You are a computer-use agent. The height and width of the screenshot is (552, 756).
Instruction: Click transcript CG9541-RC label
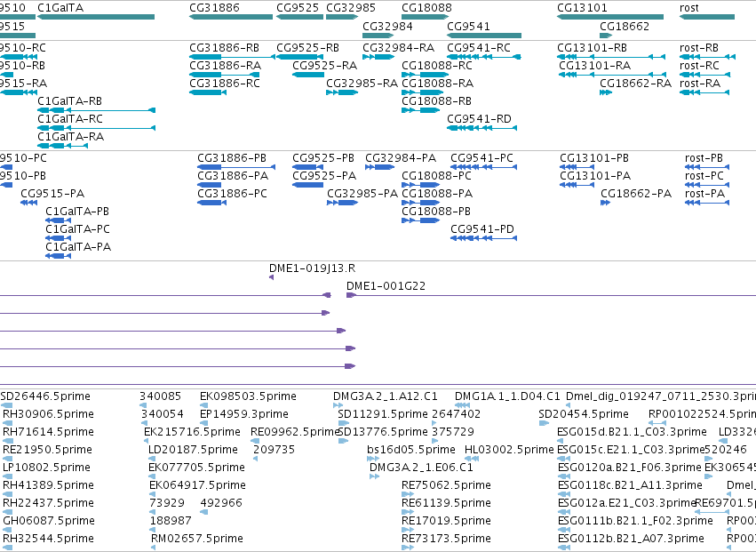coord(479,48)
